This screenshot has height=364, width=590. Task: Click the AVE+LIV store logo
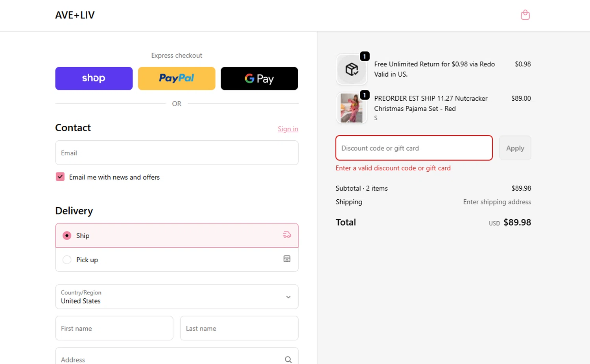click(75, 15)
